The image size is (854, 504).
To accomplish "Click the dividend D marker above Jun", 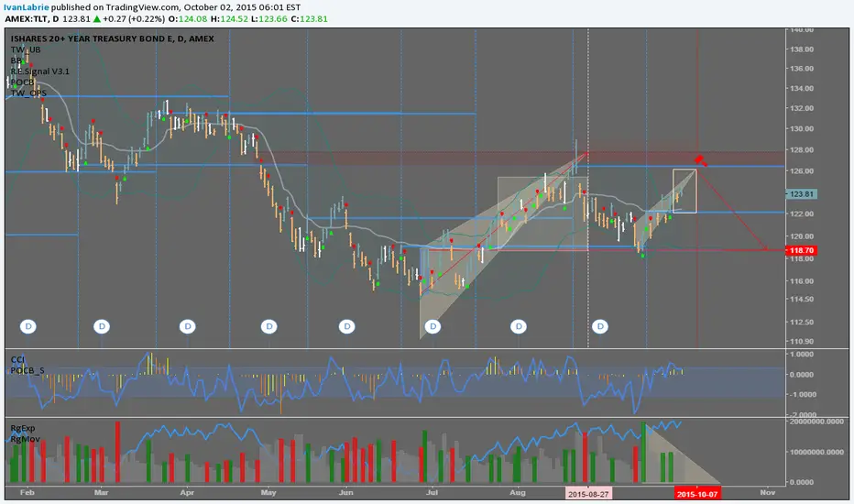I will 346,327.
